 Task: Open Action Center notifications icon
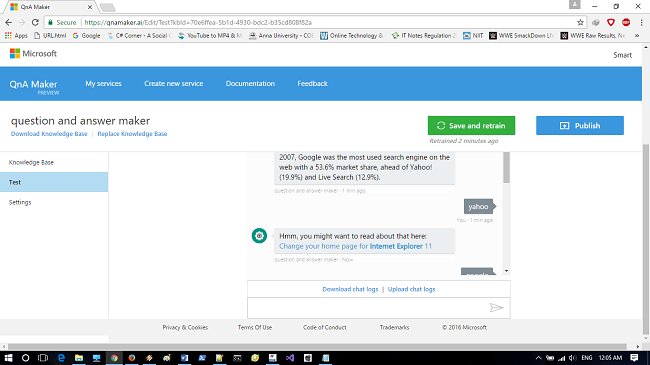click(x=634, y=358)
